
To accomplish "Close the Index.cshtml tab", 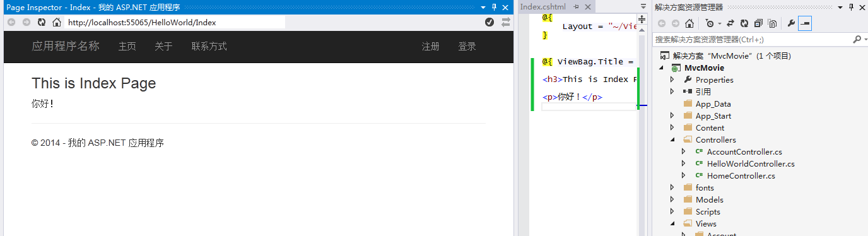I will [x=587, y=7].
